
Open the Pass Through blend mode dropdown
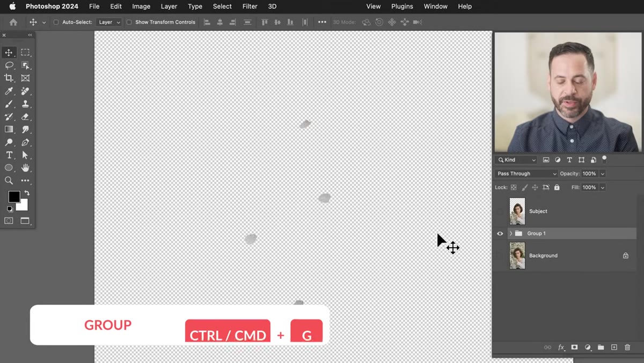pyautogui.click(x=526, y=173)
